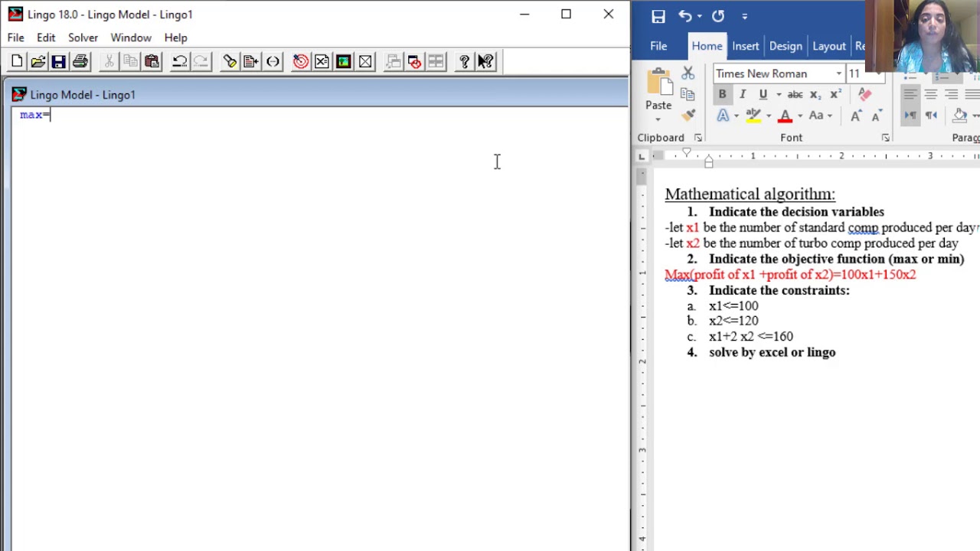Center paragraph in Word
The width and height of the screenshot is (980, 551).
click(930, 94)
